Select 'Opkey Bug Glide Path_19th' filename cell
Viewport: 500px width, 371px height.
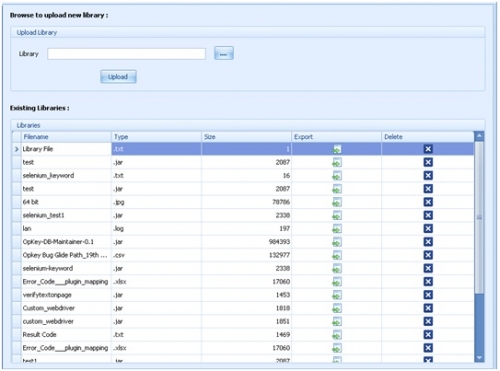(x=66, y=255)
